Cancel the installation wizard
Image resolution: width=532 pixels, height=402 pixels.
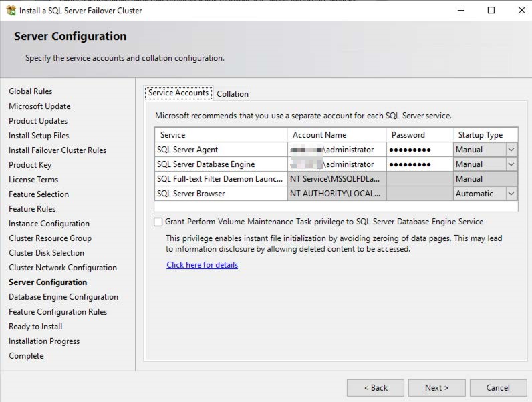click(498, 388)
